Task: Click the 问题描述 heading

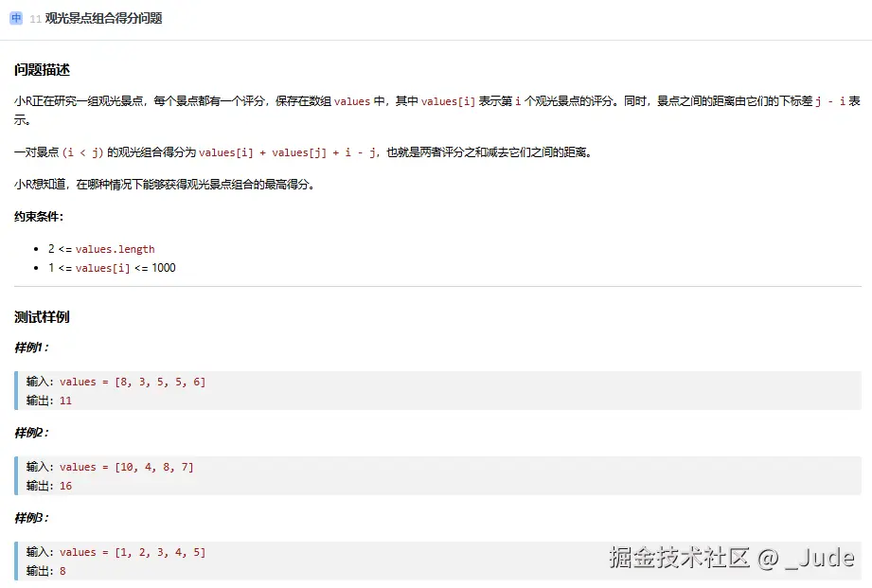Action: [x=43, y=70]
